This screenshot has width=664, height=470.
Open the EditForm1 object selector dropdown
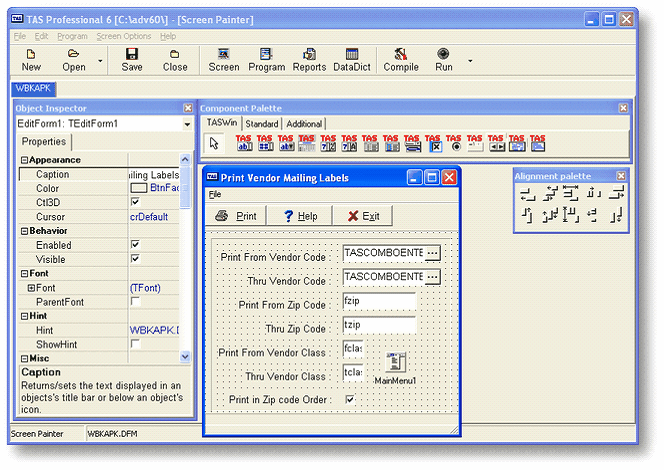(187, 124)
